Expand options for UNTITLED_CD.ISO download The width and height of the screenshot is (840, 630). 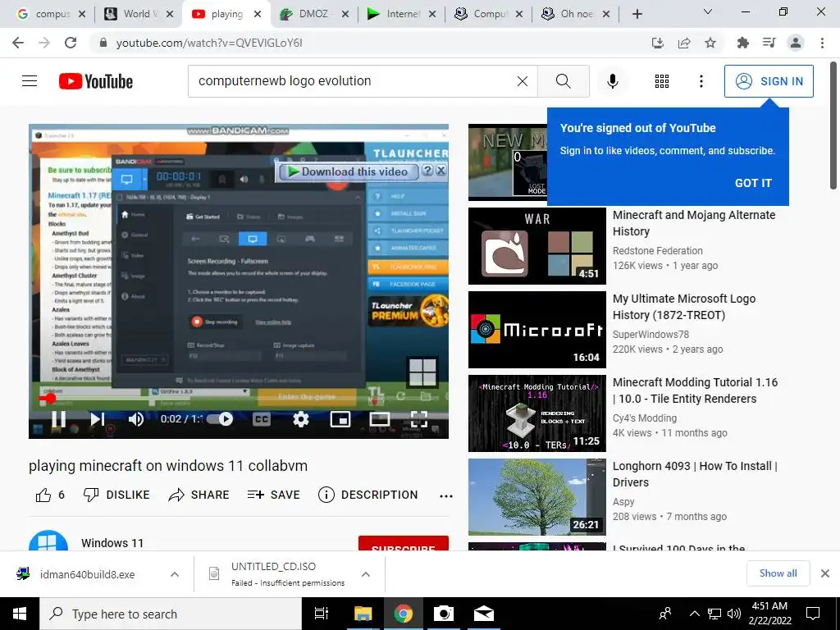click(366, 574)
